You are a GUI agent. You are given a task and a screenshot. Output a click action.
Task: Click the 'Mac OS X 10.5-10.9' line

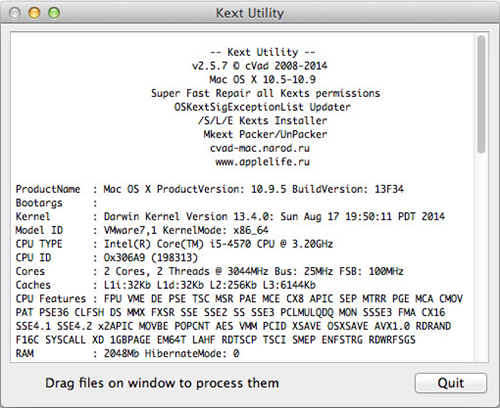tap(262, 79)
